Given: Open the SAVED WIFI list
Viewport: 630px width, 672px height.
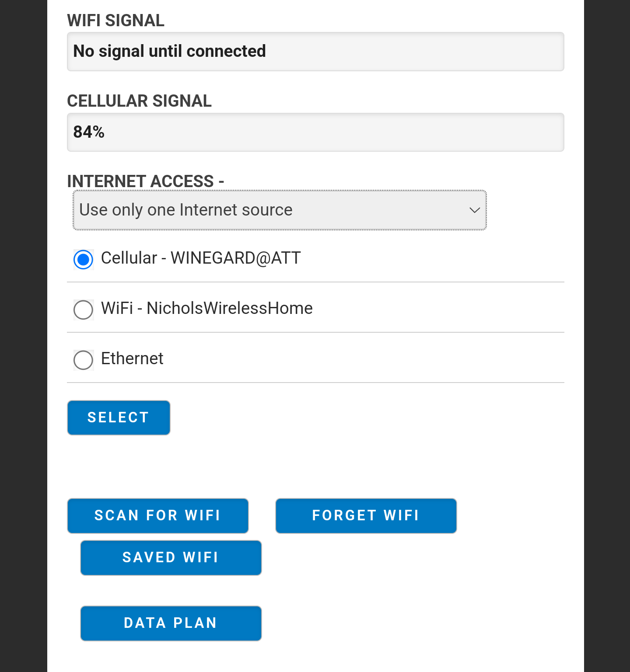Looking at the screenshot, I should tap(171, 558).
